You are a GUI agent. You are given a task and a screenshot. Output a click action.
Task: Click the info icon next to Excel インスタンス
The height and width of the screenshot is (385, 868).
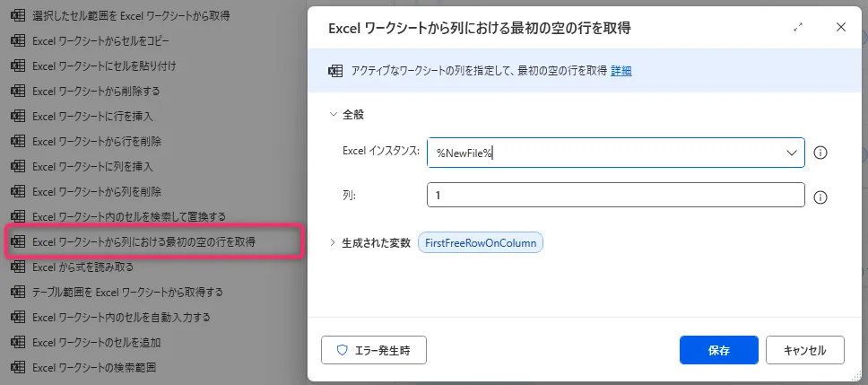point(820,153)
